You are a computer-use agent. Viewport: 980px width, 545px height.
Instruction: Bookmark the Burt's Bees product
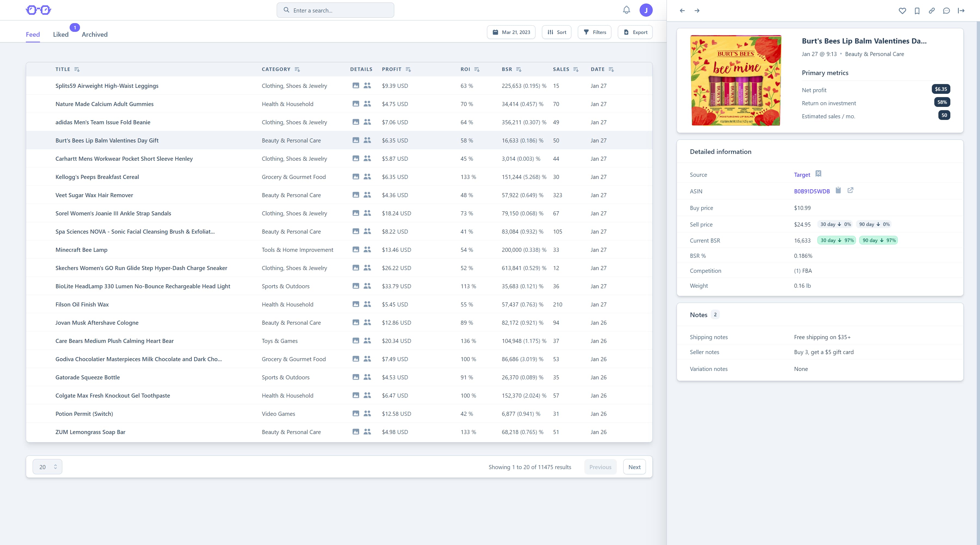917,11
